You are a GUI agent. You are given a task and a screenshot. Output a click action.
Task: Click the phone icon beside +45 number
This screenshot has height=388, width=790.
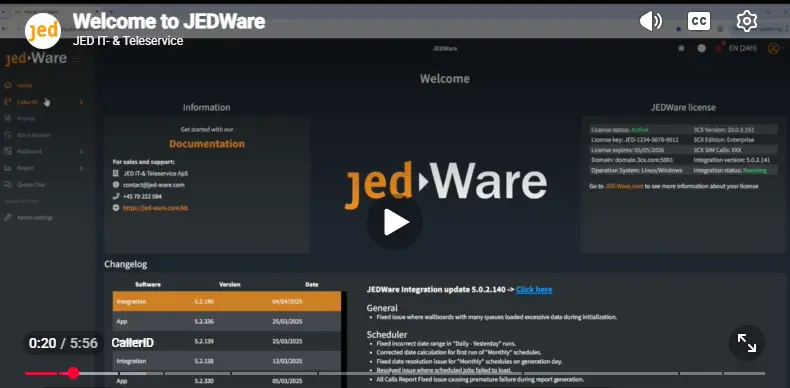116,197
